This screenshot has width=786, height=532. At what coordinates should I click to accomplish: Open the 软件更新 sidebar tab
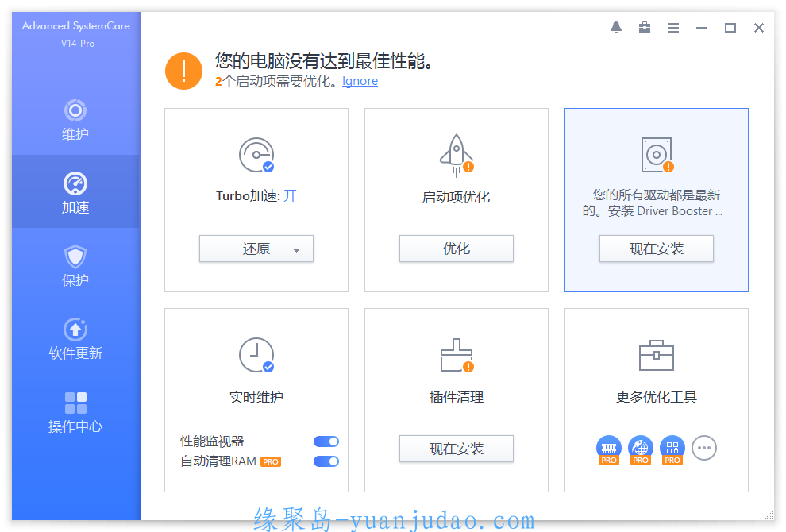pyautogui.click(x=75, y=338)
